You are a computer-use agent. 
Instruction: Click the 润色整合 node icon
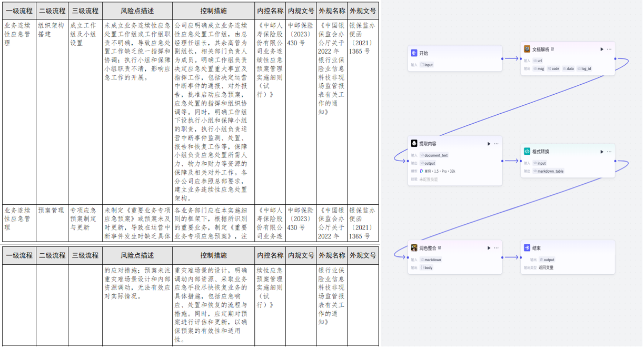414,247
